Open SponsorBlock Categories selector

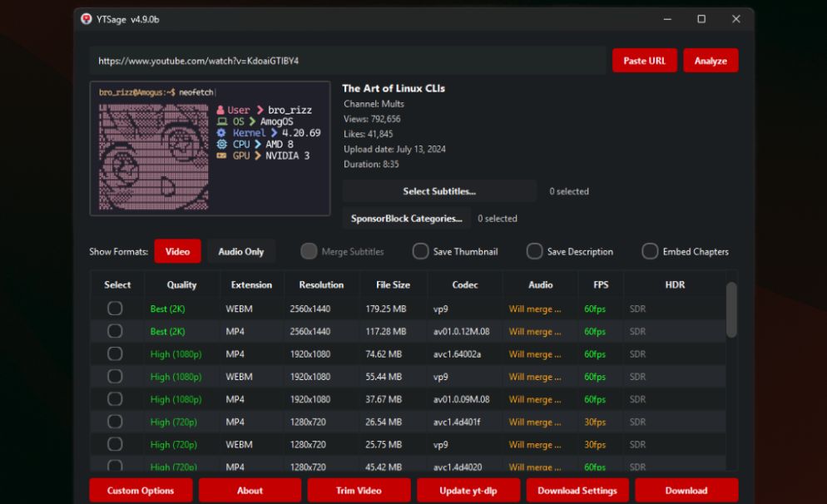pyautogui.click(x=406, y=219)
